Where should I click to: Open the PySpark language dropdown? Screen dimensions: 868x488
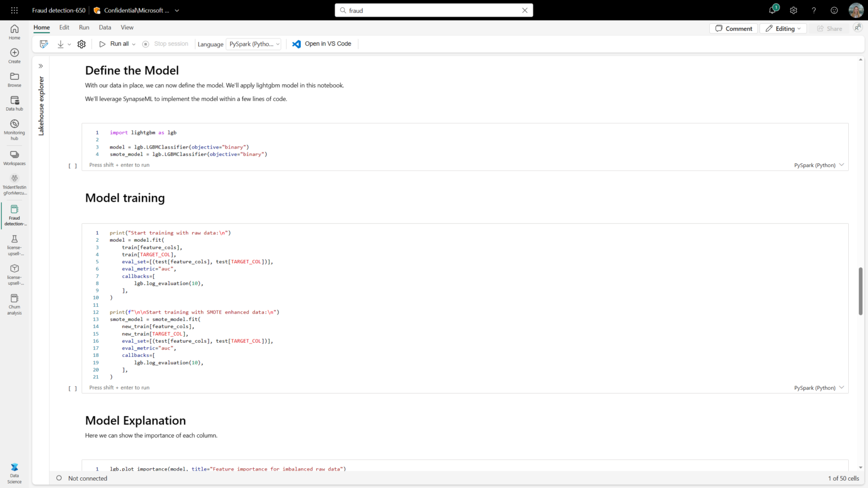[x=253, y=43]
